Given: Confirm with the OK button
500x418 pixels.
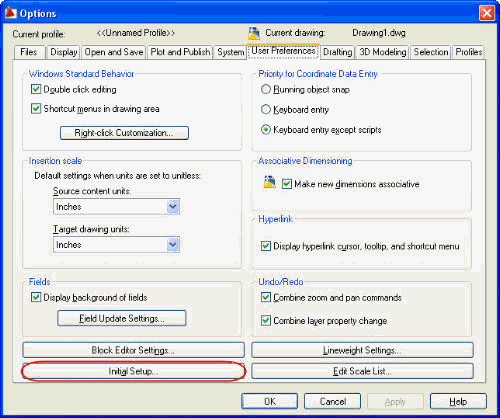Looking at the screenshot, I should coord(269,401).
